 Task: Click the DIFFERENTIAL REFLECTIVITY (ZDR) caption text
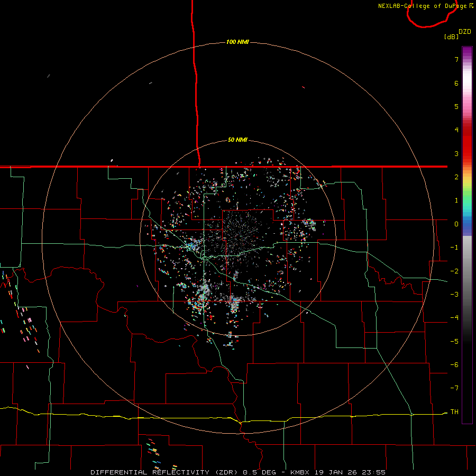[x=165, y=472]
